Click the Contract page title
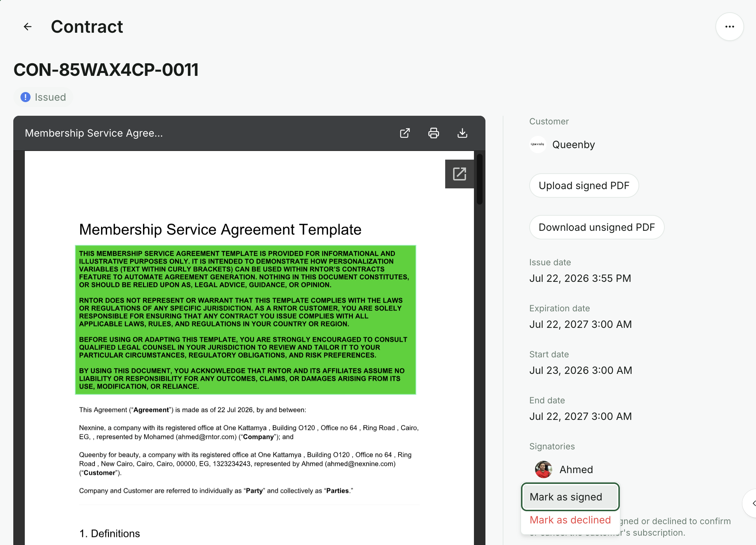This screenshot has width=756, height=545. pyautogui.click(x=87, y=27)
